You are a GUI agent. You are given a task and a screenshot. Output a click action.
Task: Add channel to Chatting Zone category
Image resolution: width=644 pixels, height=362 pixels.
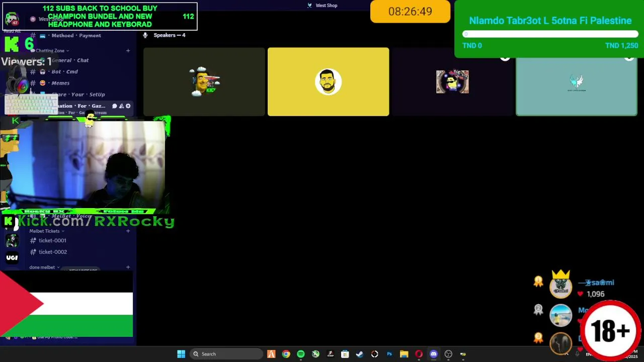(x=128, y=50)
